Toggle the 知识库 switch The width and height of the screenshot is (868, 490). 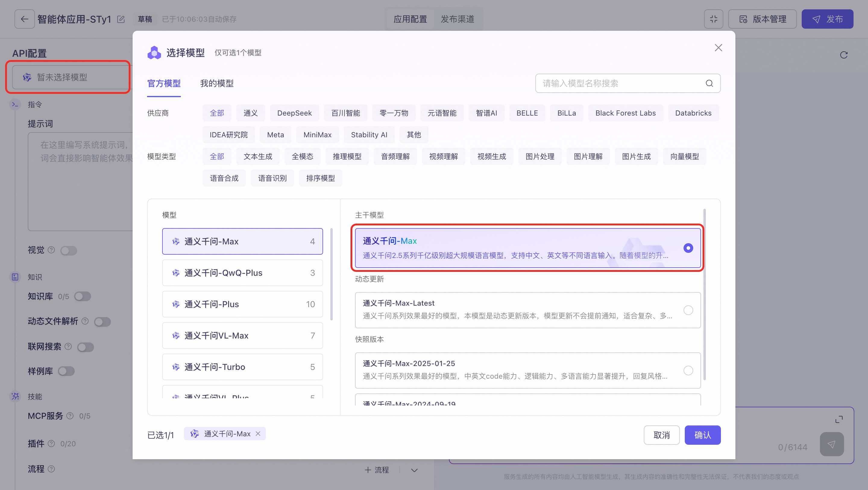coord(83,296)
